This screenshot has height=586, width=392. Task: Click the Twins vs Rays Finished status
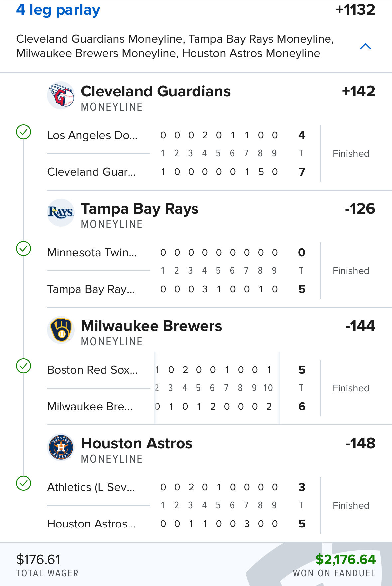(351, 271)
